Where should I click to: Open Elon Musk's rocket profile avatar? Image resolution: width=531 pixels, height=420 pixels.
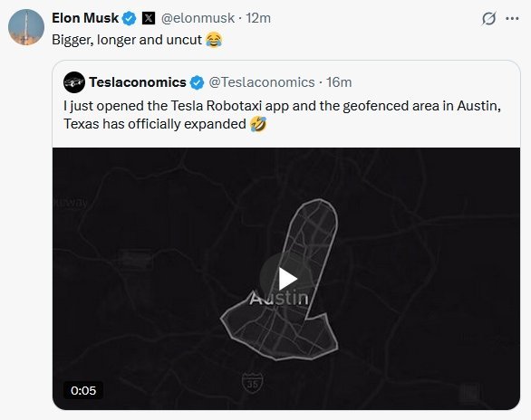[x=26, y=27]
